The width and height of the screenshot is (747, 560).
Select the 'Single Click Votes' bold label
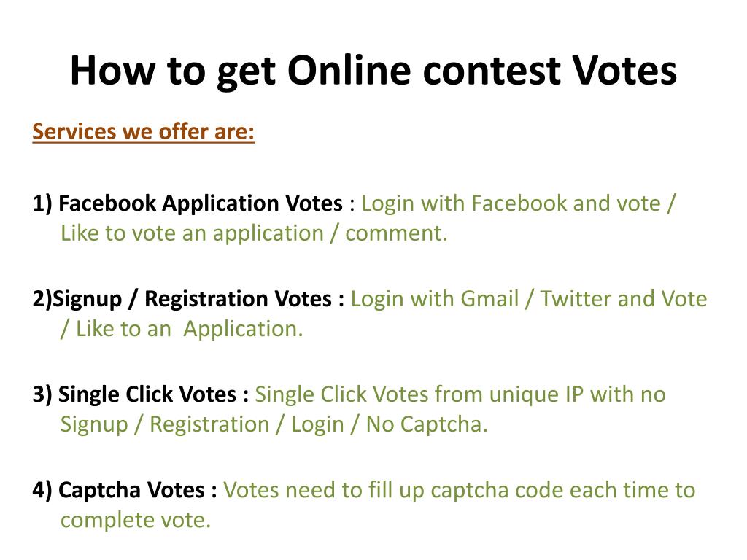click(147, 394)
